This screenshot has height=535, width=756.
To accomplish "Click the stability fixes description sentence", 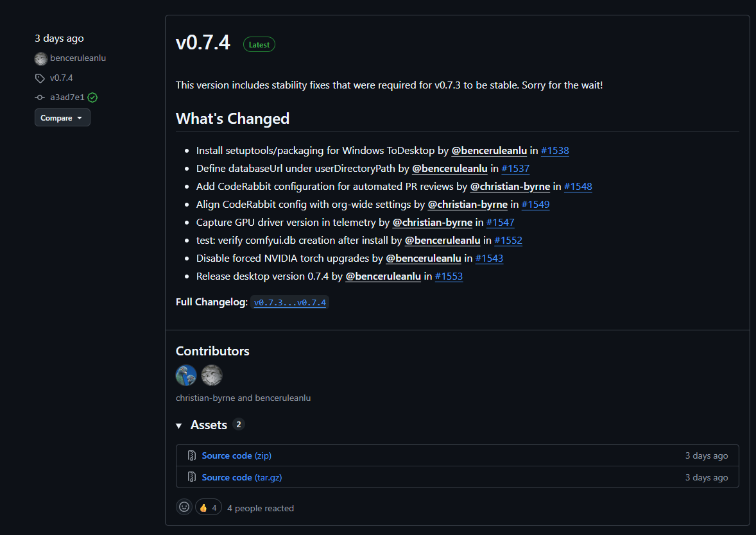I will click(389, 85).
